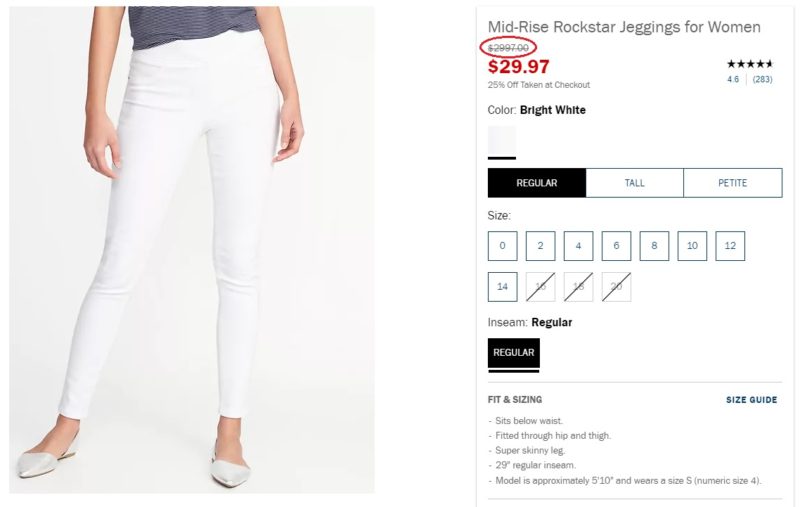Select the REGULAR inseam button

tap(514, 353)
